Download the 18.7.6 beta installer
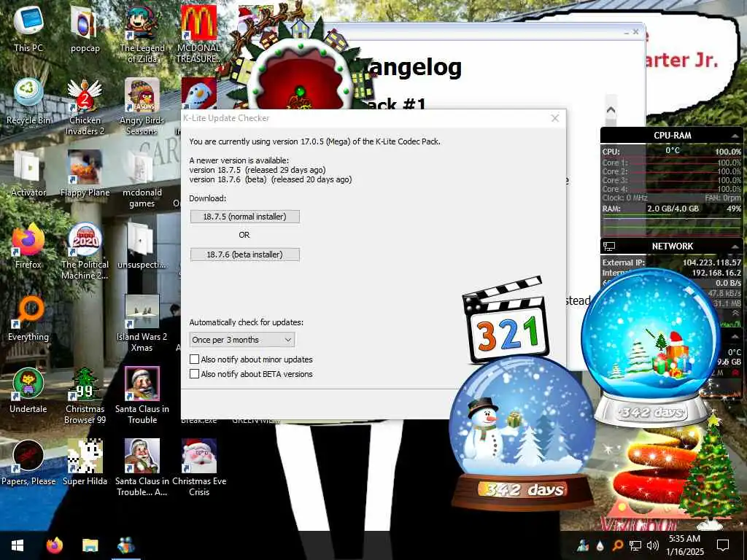Viewport: 747px width, 560px height. pos(245,254)
